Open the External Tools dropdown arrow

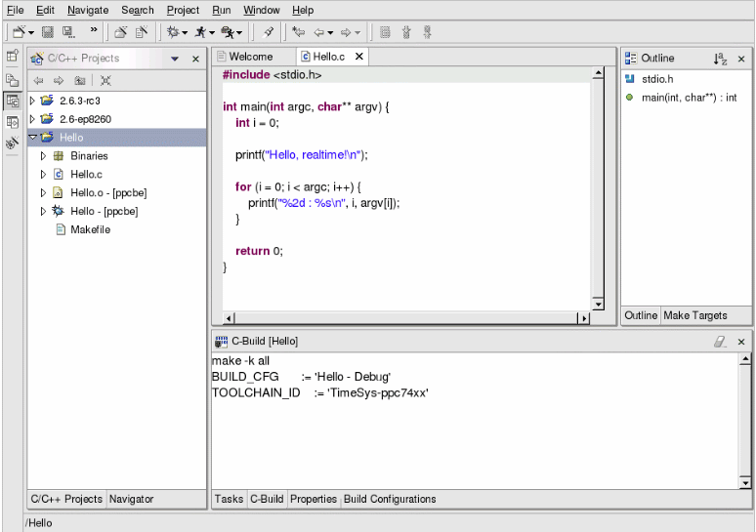pyautogui.click(x=239, y=33)
